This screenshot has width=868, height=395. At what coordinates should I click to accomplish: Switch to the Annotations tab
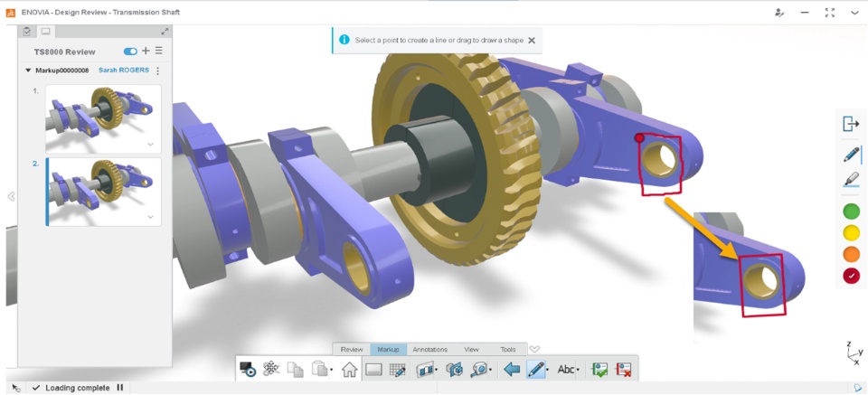tap(430, 350)
